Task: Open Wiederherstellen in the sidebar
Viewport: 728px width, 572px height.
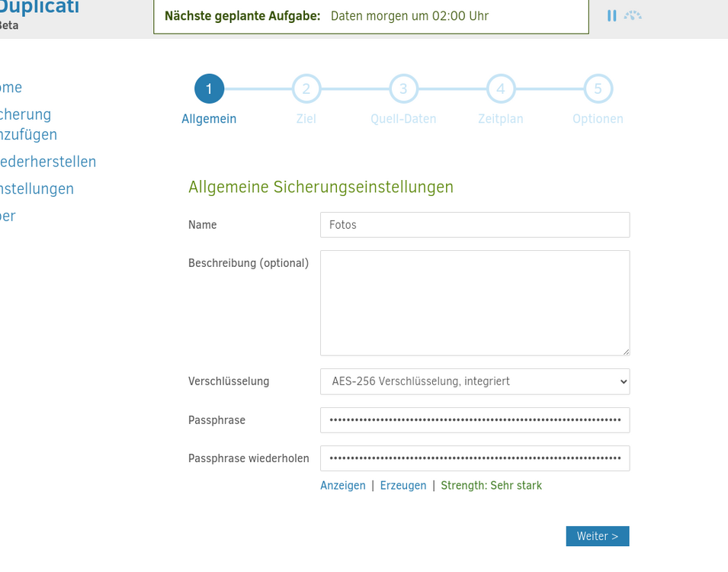Action: 48,162
